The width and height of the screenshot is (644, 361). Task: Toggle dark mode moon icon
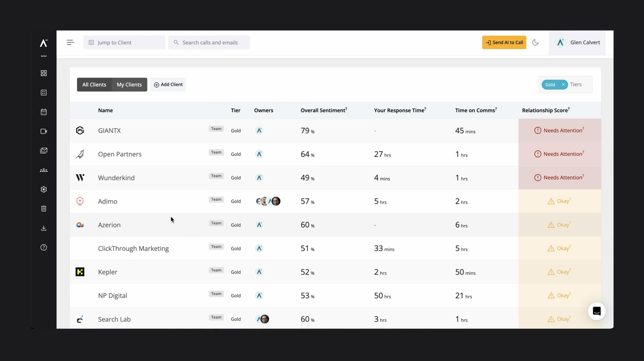tap(535, 42)
